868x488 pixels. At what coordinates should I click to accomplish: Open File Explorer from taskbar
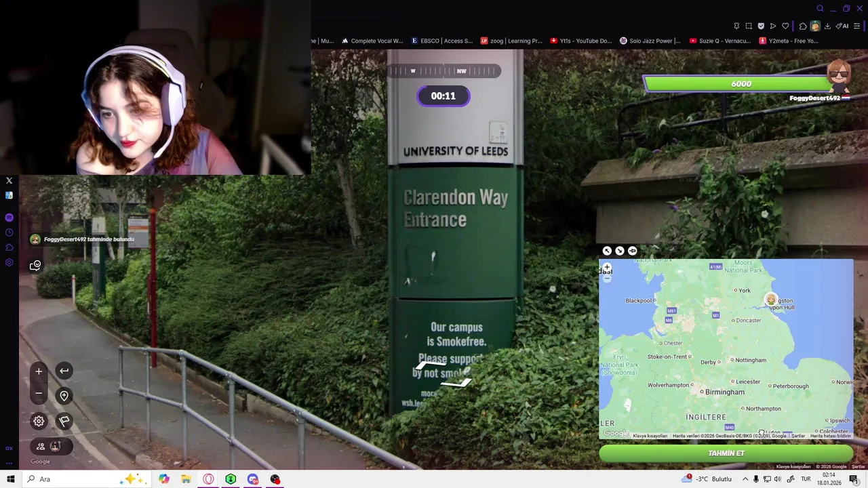click(186, 479)
